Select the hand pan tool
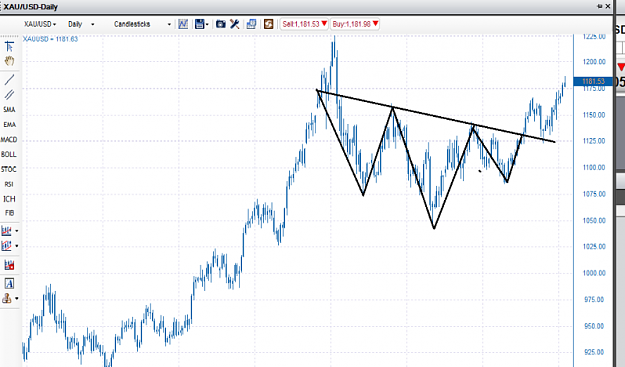The width and height of the screenshot is (625, 367). [x=9, y=61]
